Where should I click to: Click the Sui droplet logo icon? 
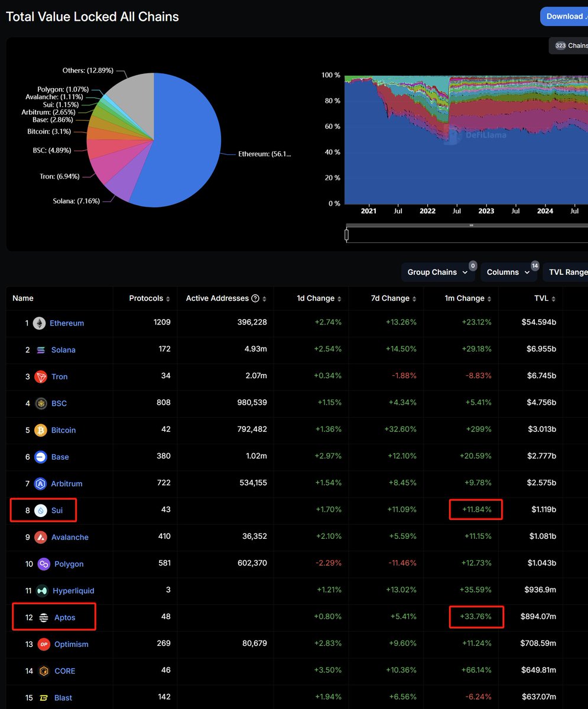coord(41,510)
